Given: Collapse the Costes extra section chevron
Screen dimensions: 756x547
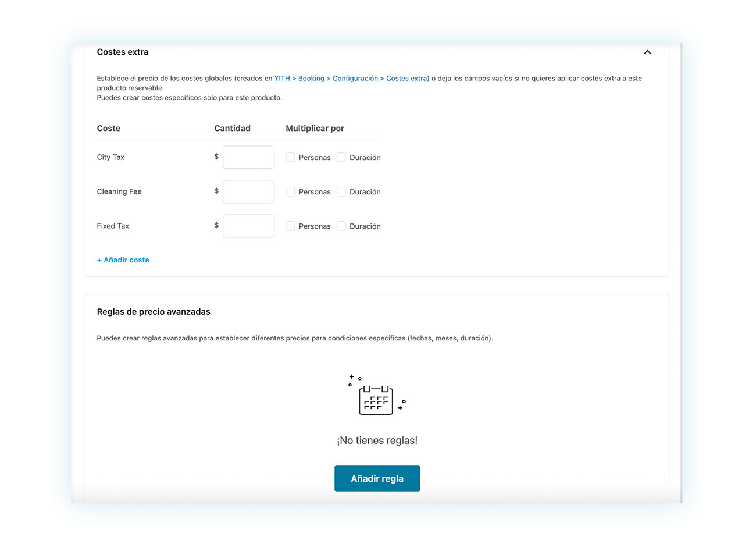Looking at the screenshot, I should pyautogui.click(x=647, y=52).
